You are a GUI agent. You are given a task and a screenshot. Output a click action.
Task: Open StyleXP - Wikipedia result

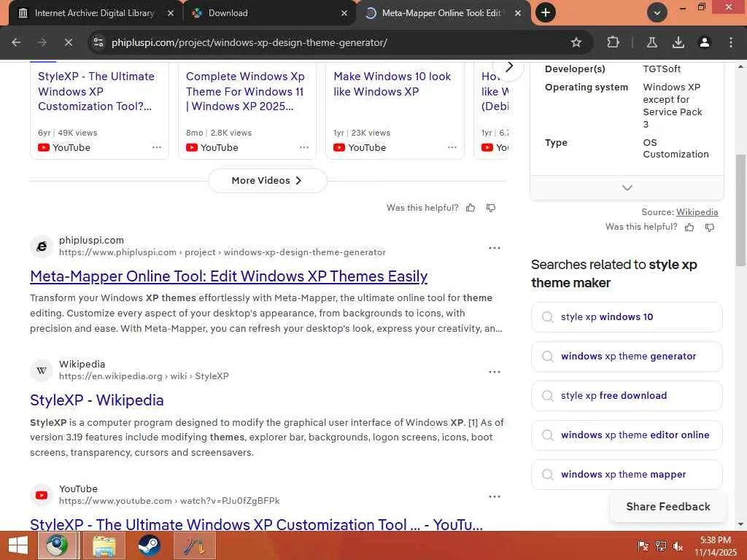97,400
